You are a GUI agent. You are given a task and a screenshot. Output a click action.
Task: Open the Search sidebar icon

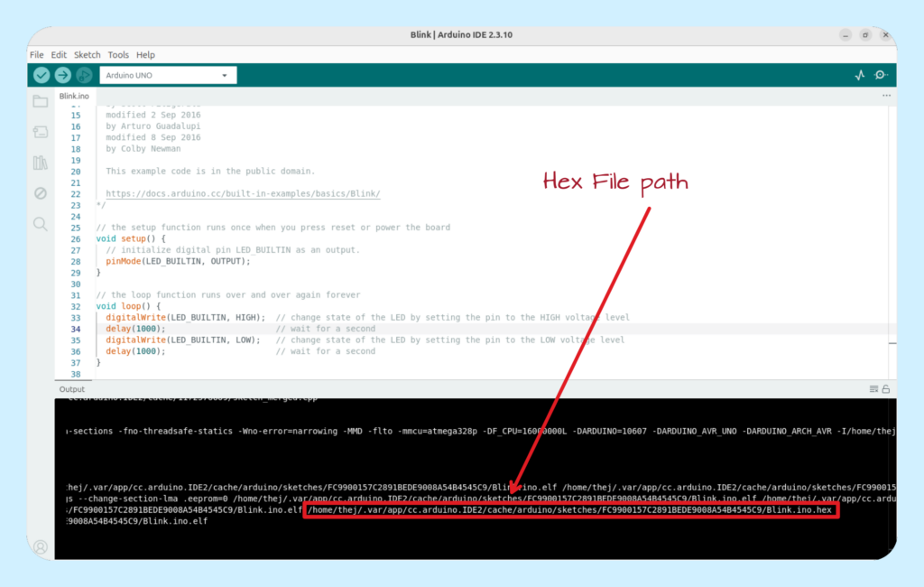click(40, 224)
